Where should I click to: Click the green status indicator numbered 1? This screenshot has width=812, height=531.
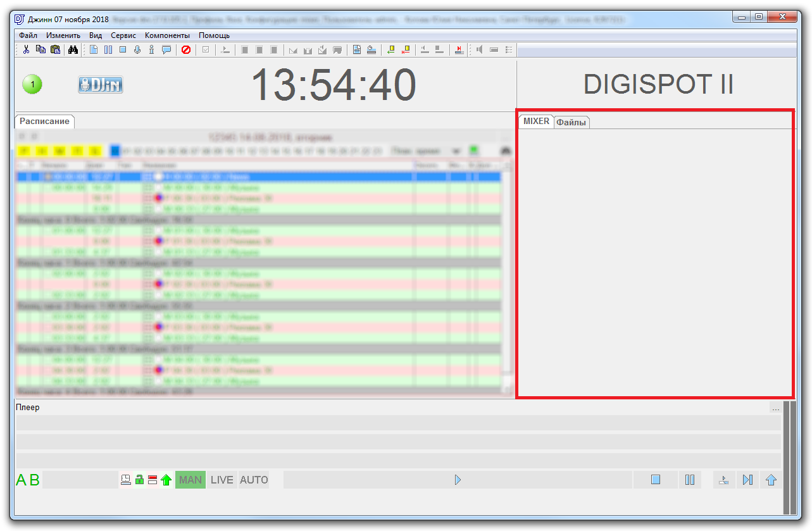pos(32,84)
